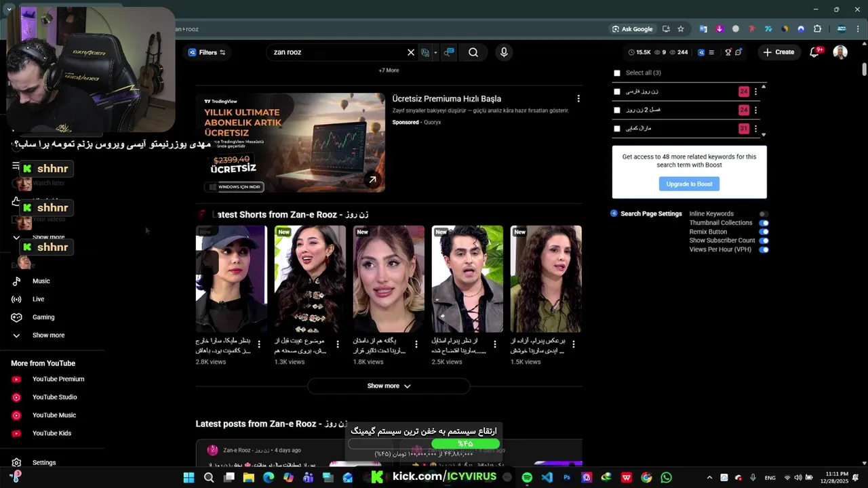
Task: Open the TradingView ad thumbnail
Action: (x=290, y=142)
